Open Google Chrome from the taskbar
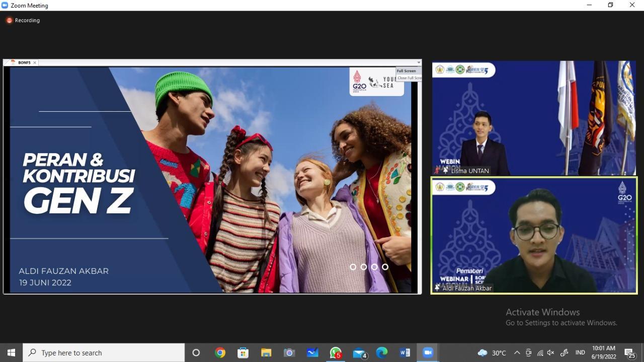 (220, 353)
